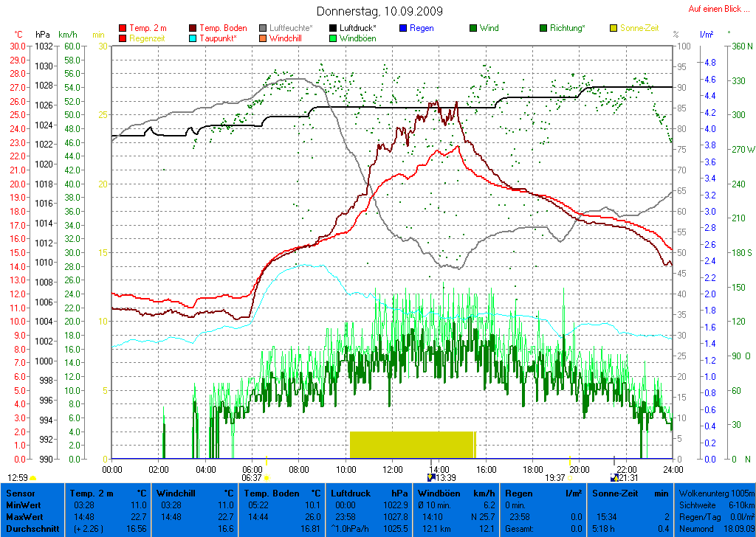The width and height of the screenshot is (756, 537).
Task: Click the blue Regen legend square
Action: [x=403, y=28]
